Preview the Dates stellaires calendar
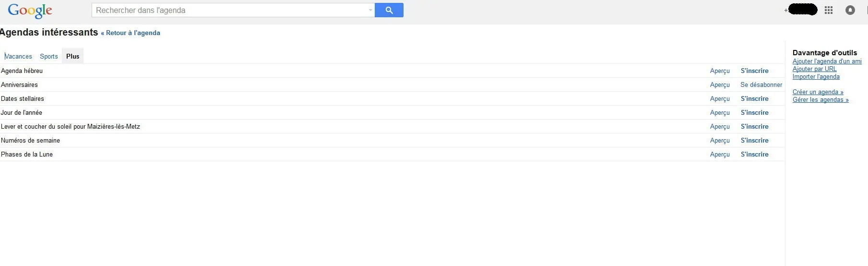 [720, 99]
